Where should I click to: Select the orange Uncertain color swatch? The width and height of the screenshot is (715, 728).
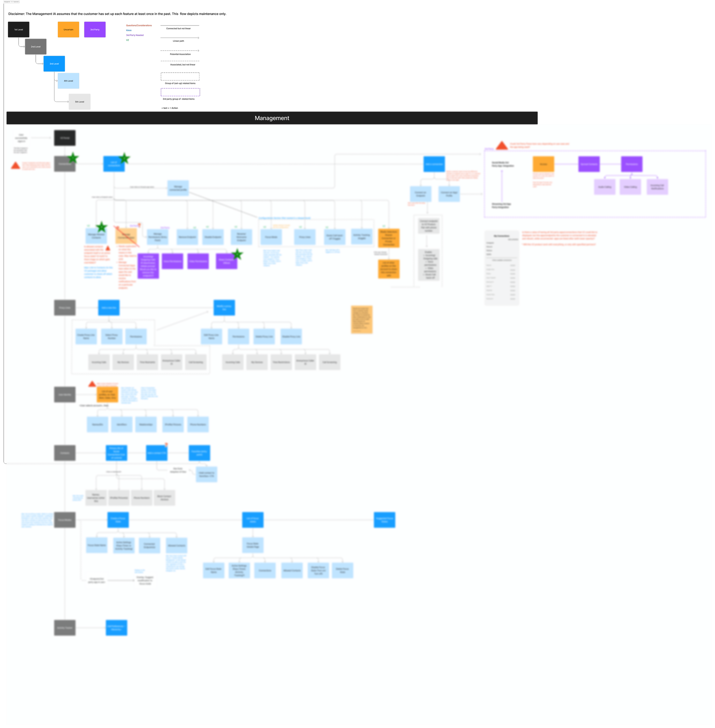coord(68,29)
